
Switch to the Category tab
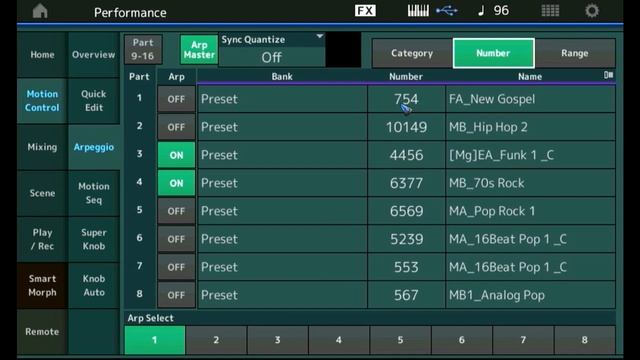pos(412,53)
